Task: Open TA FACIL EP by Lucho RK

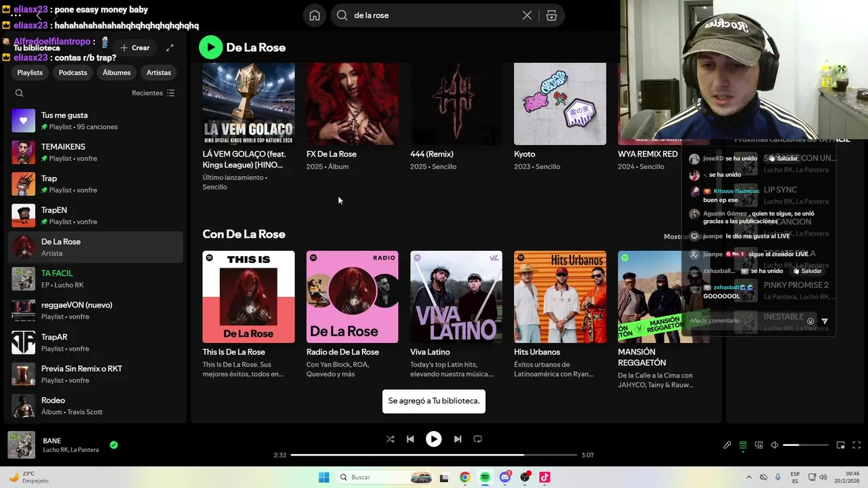Action: pyautogui.click(x=95, y=279)
